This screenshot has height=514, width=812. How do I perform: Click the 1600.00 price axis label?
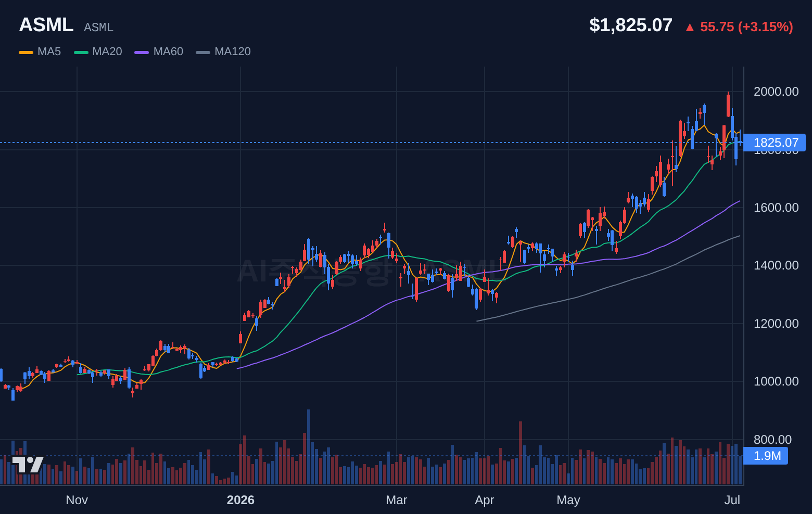pyautogui.click(x=776, y=208)
